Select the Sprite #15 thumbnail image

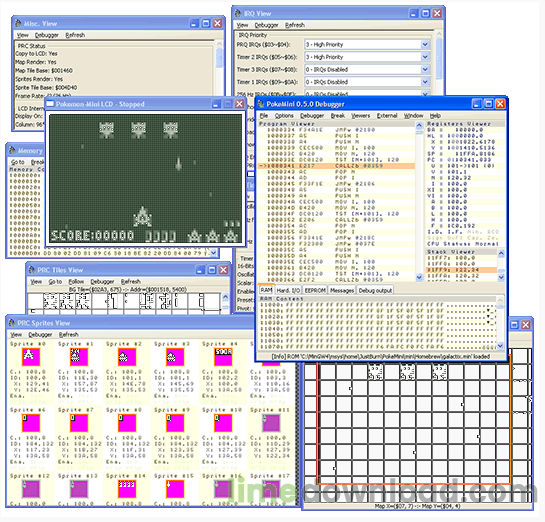click(175, 489)
